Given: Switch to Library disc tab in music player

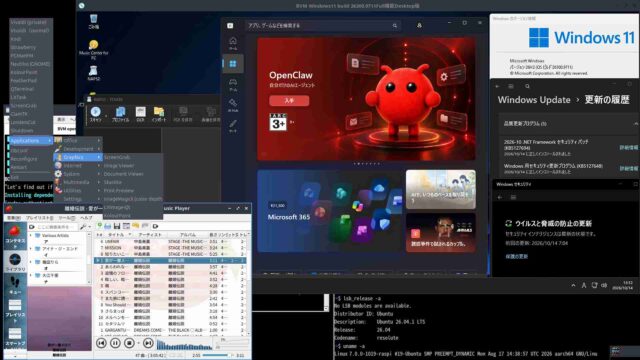Looking at the screenshot, I should click(x=15, y=262).
